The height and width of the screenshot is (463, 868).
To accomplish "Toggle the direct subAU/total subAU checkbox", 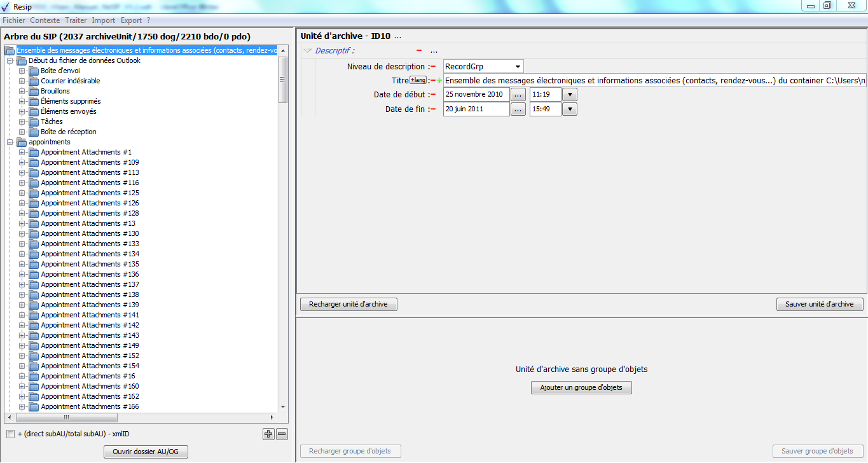I will pyautogui.click(x=10, y=434).
